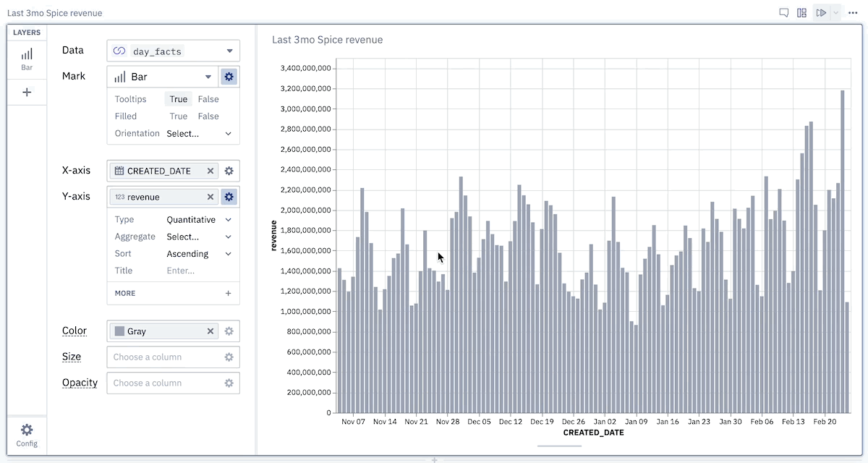The height and width of the screenshot is (463, 868).
Task: Remove revenue column from Y-axis
Action: coord(210,197)
